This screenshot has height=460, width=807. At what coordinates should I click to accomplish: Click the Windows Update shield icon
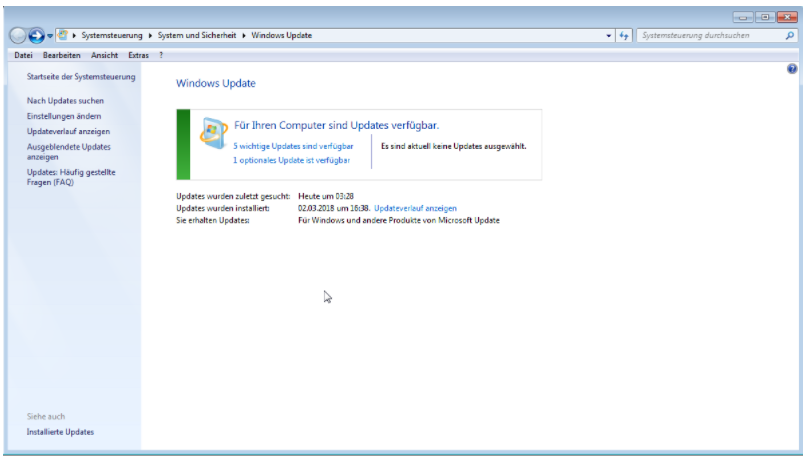point(213,134)
